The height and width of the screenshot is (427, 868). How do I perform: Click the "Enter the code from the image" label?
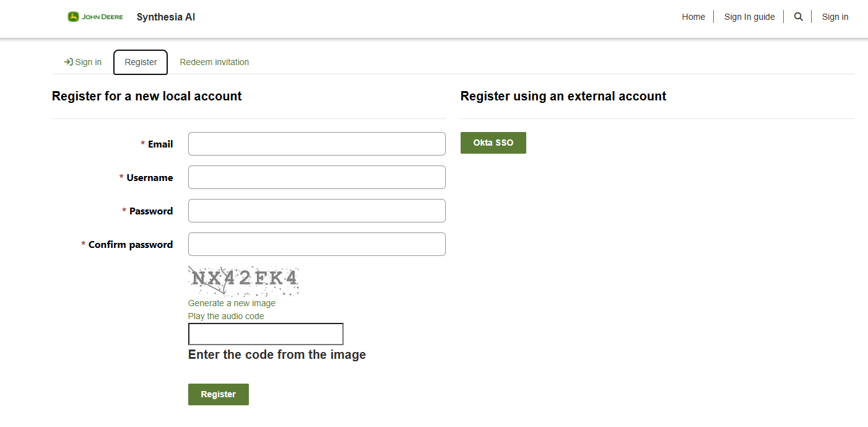(277, 354)
